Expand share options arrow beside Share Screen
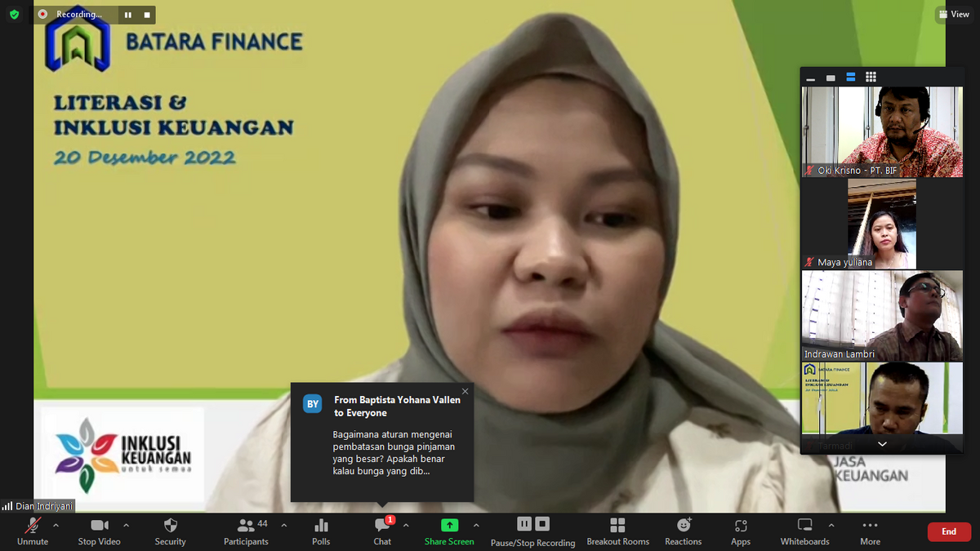 [476, 525]
